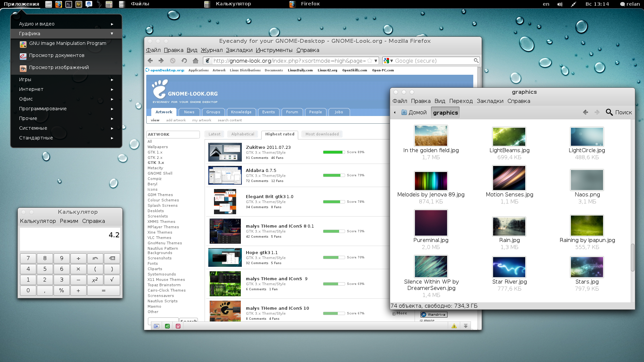Click the green share icon in add-on bar

click(x=167, y=326)
